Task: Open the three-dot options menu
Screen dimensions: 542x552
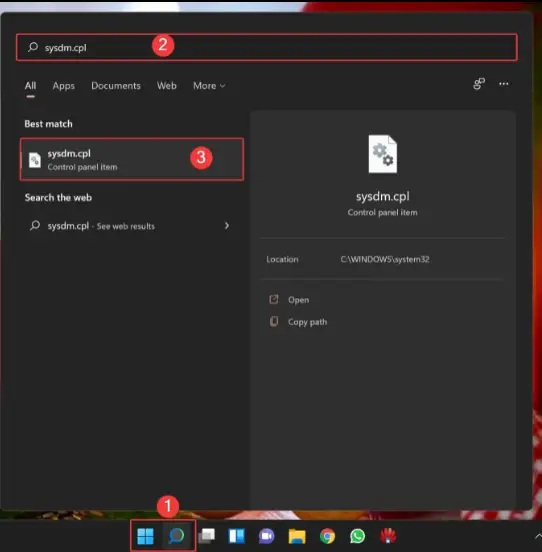Action: coord(504,84)
